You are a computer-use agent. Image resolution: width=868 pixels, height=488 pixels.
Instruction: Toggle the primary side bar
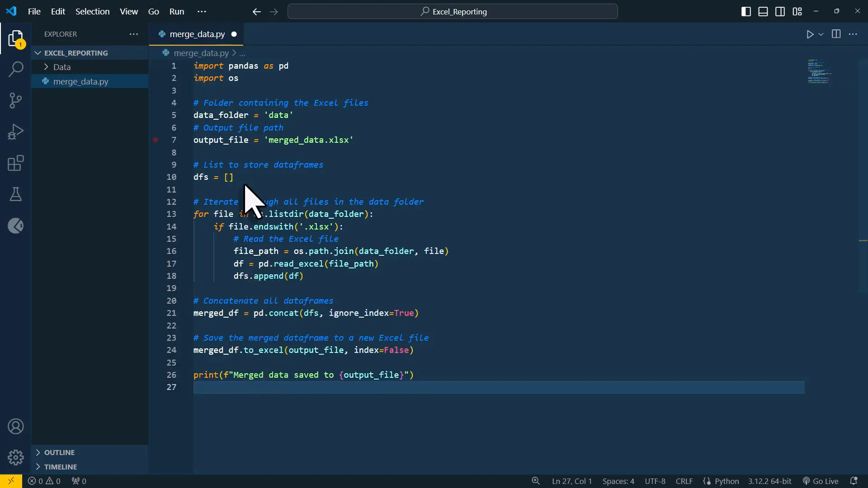coord(746,12)
